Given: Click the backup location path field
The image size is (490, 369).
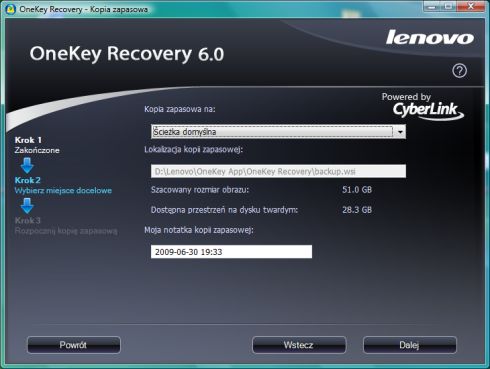Looking at the screenshot, I should pyautogui.click(x=278, y=171).
